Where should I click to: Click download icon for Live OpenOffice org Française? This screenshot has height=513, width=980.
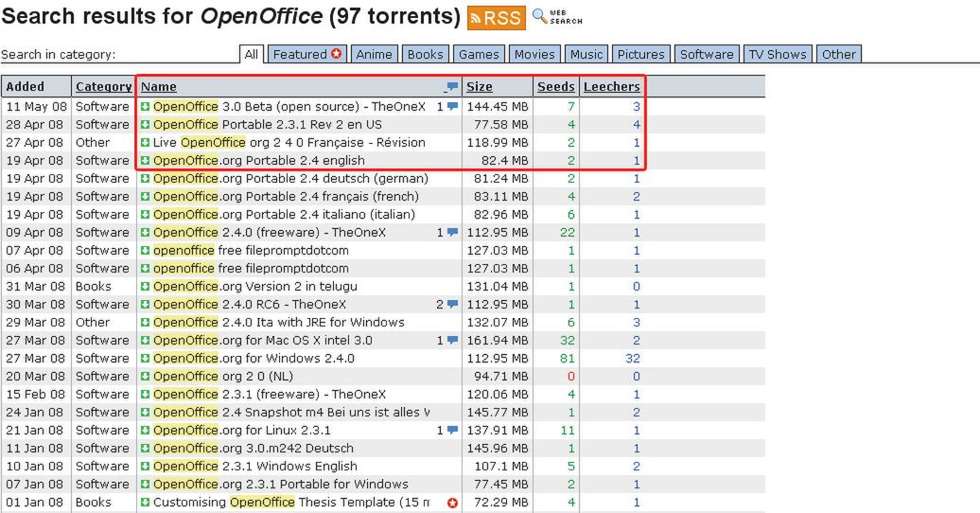point(145,143)
